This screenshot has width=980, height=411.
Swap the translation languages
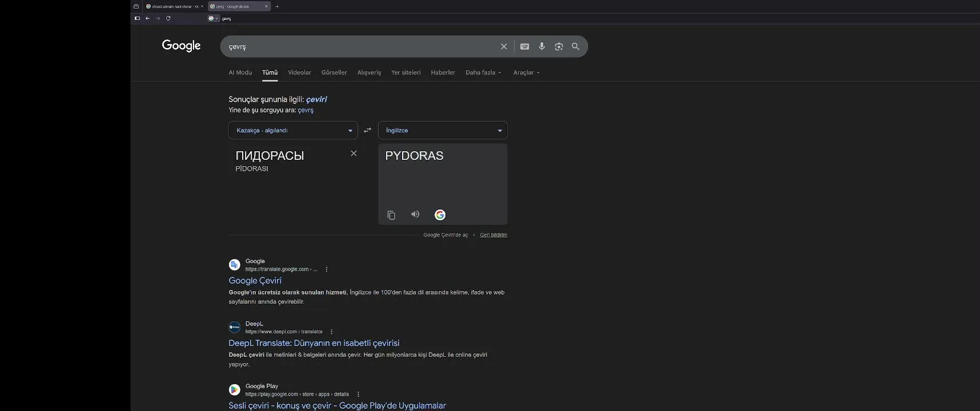click(368, 130)
